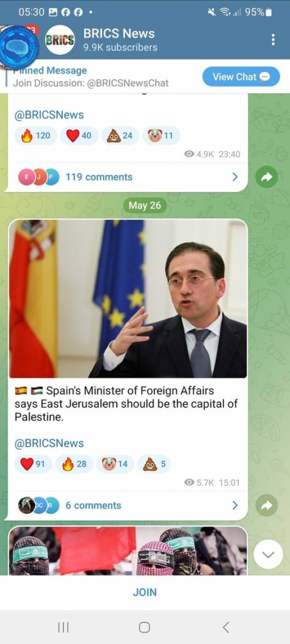Select the May 26 date label
The height and width of the screenshot is (644, 290).
coord(145,206)
